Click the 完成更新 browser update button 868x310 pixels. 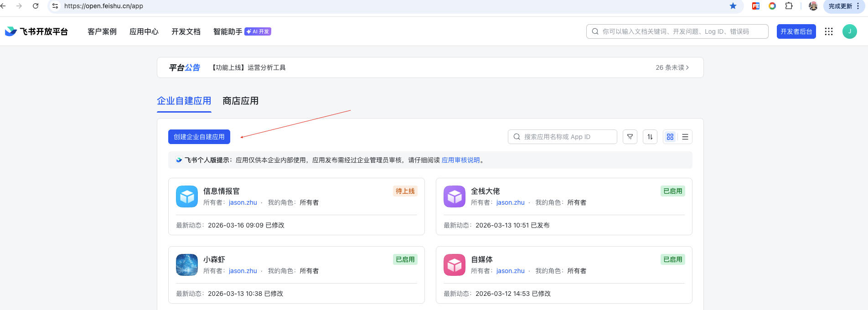(x=840, y=6)
